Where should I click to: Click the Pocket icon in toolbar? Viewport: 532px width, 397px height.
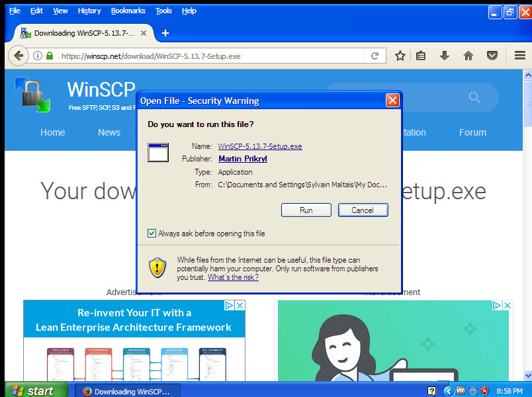(492, 56)
